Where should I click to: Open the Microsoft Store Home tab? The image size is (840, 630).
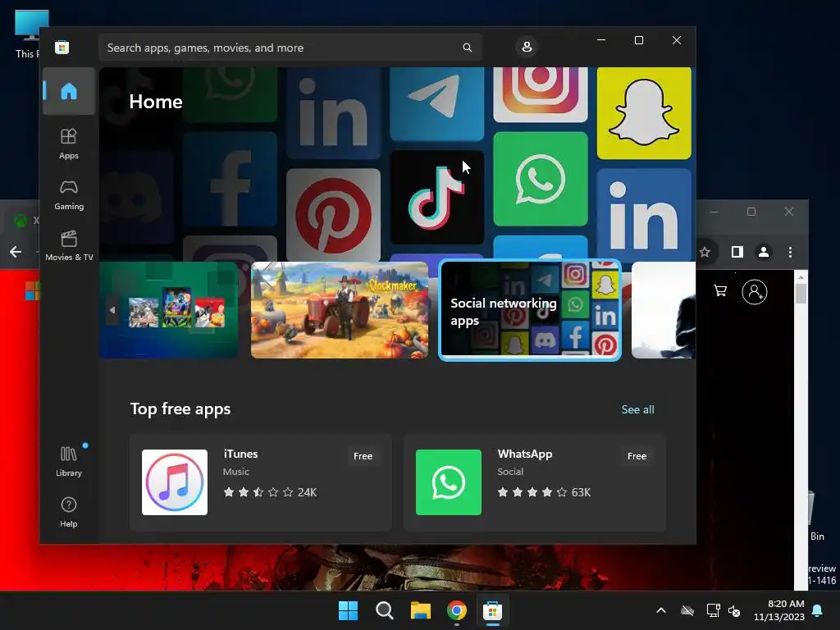(69, 91)
